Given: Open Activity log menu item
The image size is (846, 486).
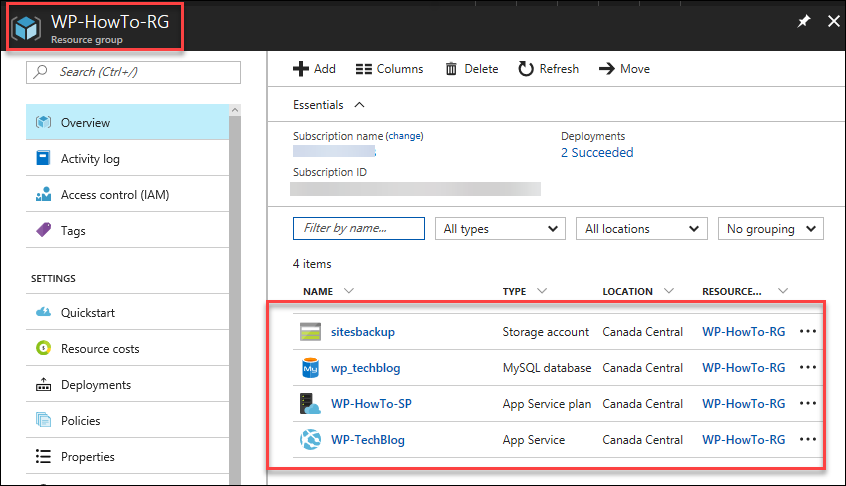Looking at the screenshot, I should (x=127, y=158).
